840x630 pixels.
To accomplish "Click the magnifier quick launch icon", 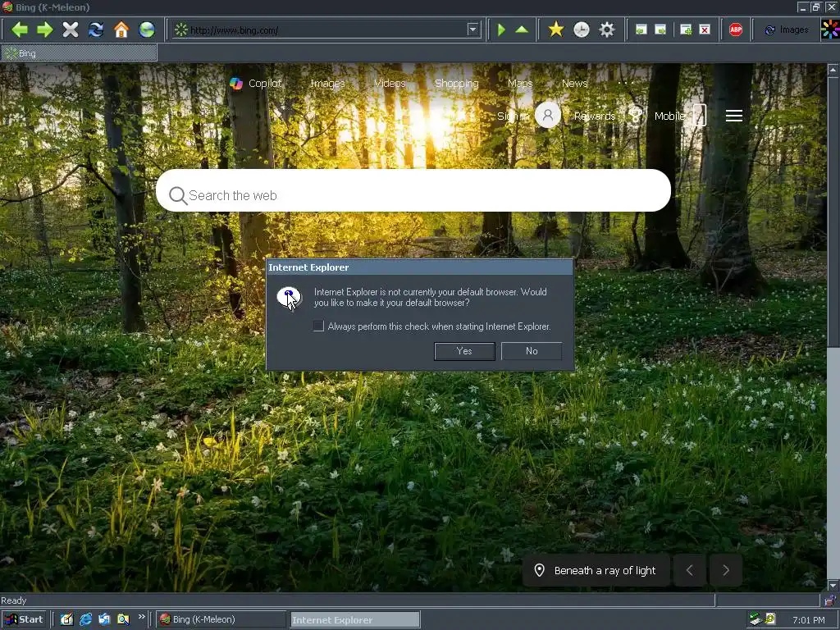I will click(123, 619).
